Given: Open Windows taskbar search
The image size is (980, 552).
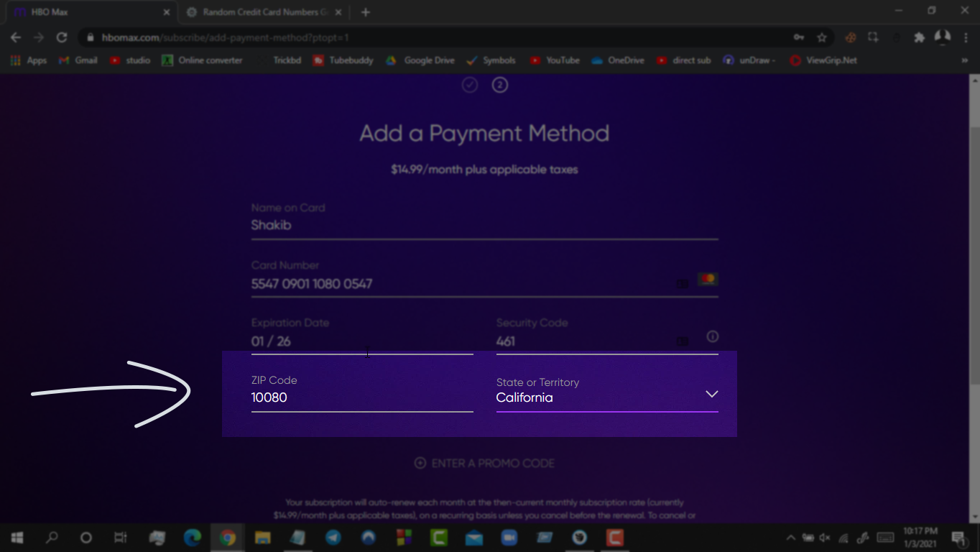Looking at the screenshot, I should click(52, 538).
